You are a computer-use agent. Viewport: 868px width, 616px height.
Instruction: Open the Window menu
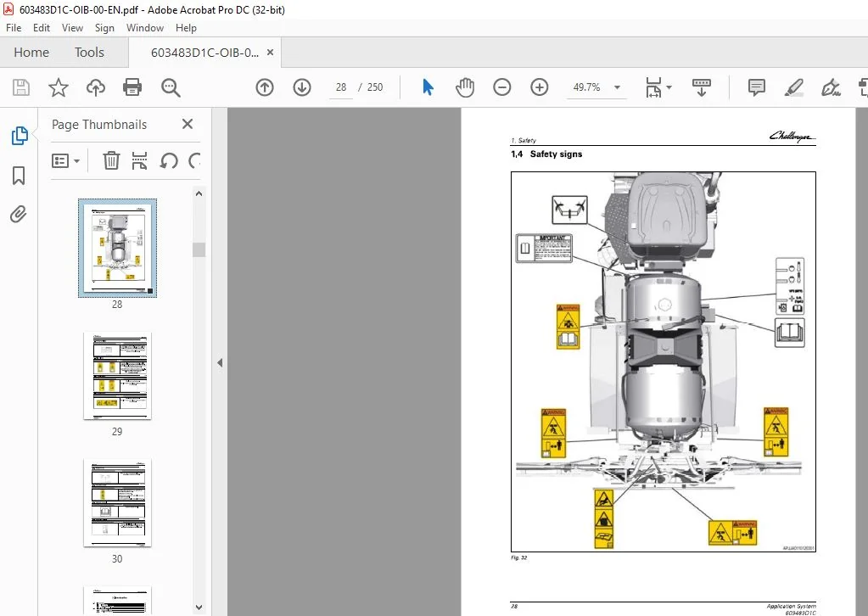click(145, 28)
